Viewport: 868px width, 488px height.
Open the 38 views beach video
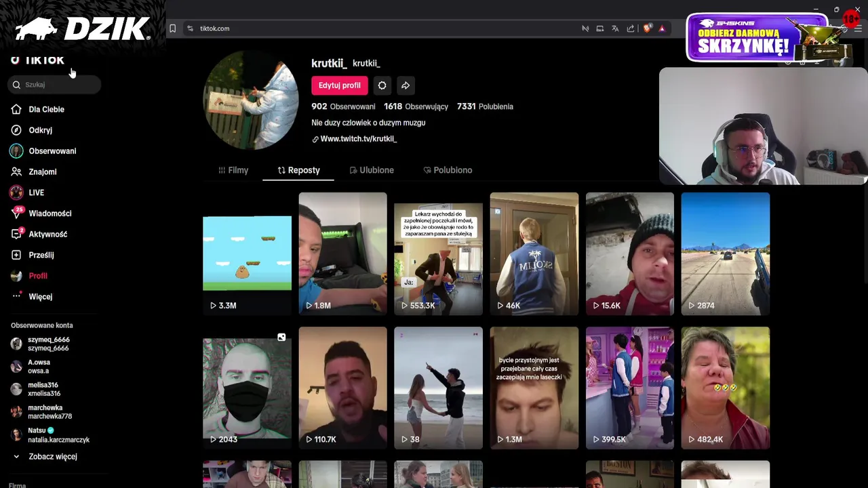point(438,388)
